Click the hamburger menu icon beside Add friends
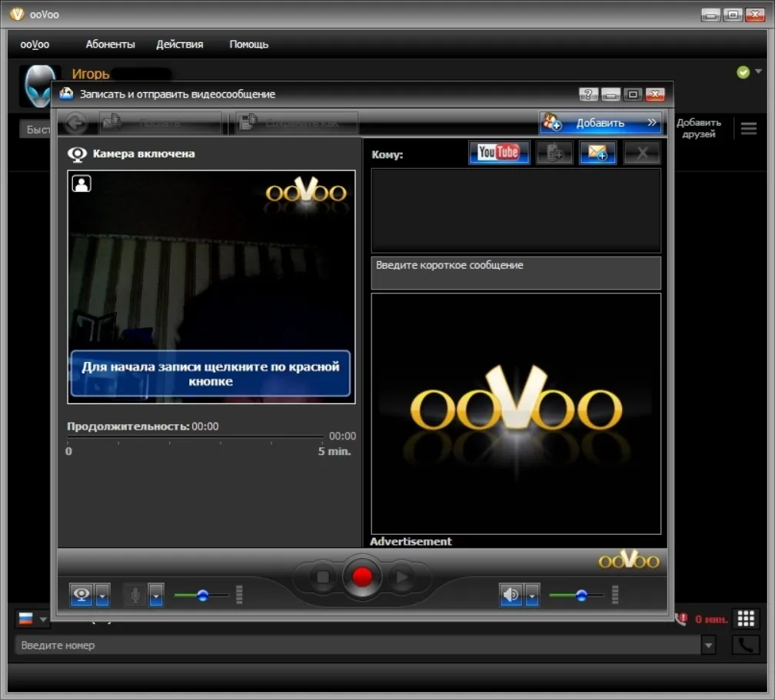This screenshot has height=700, width=775. tap(748, 128)
